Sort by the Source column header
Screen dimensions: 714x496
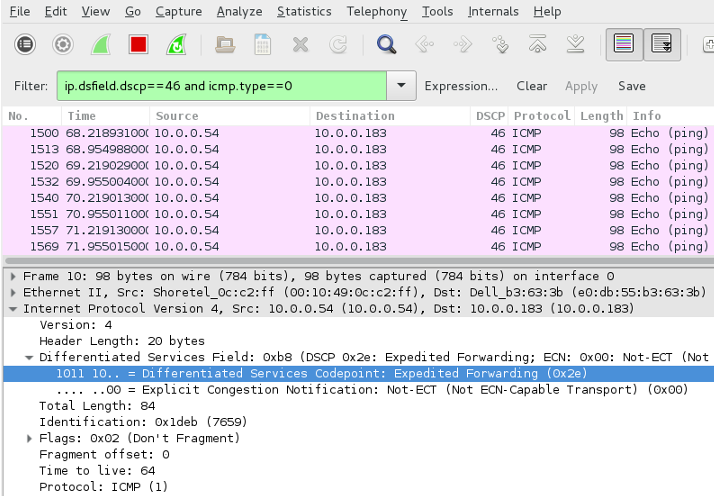[x=230, y=116]
